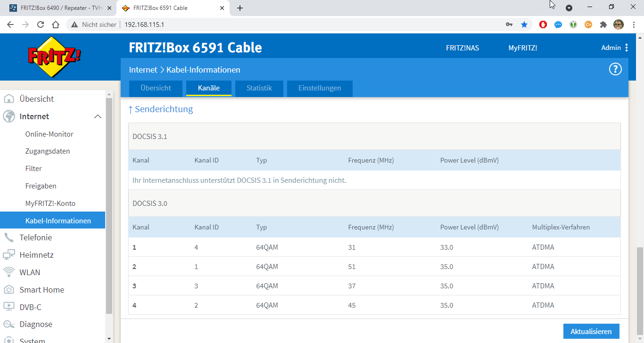Click the FRITZ! logo
This screenshot has height=343, width=644.
54,57
